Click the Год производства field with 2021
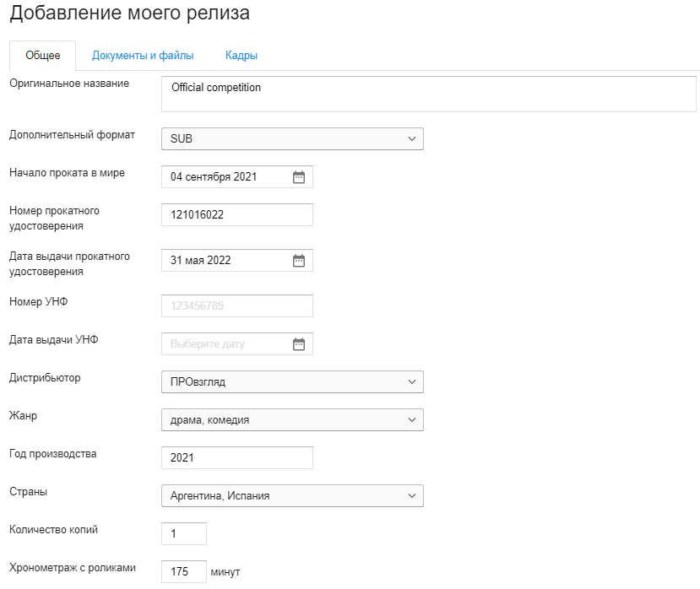Screen dimensions: 700x589 237,458
